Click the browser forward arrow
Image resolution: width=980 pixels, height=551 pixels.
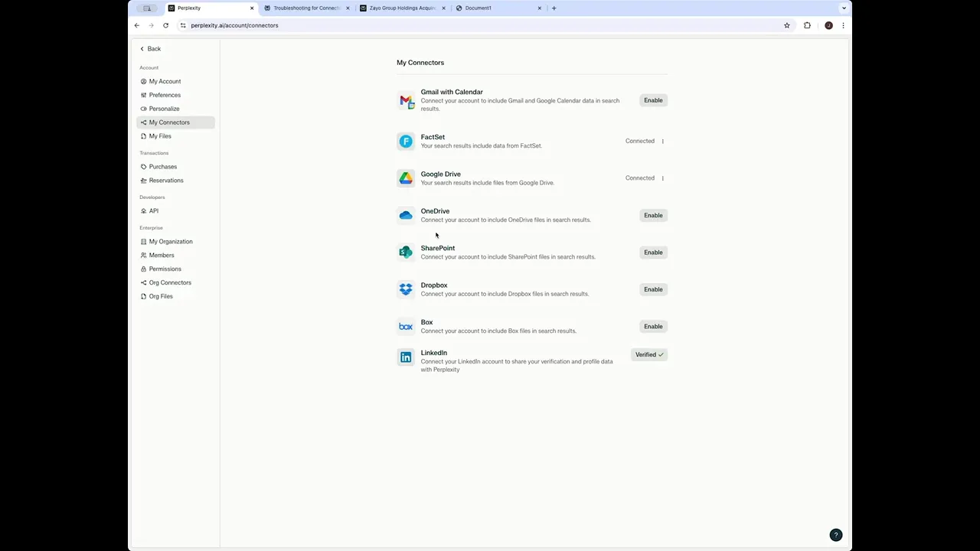click(151, 25)
